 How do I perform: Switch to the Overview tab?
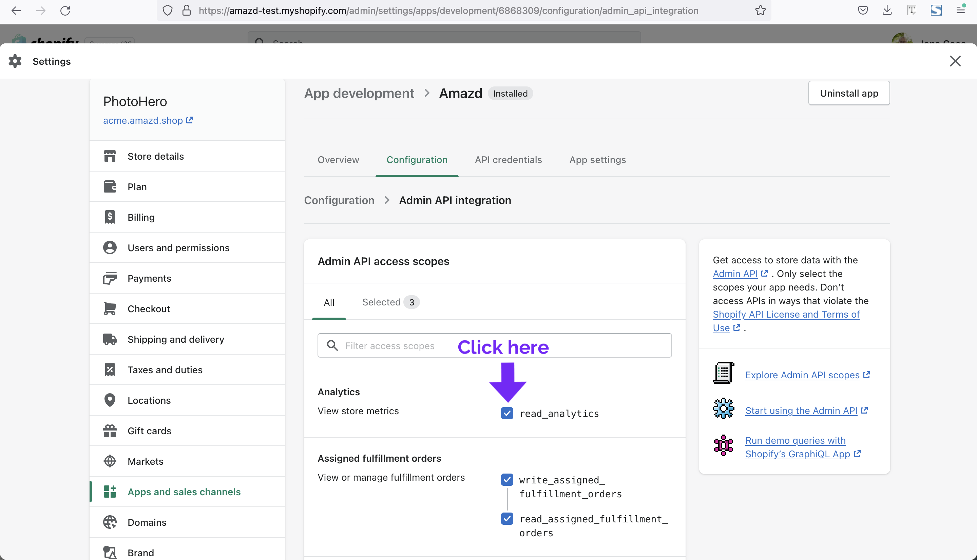click(338, 160)
